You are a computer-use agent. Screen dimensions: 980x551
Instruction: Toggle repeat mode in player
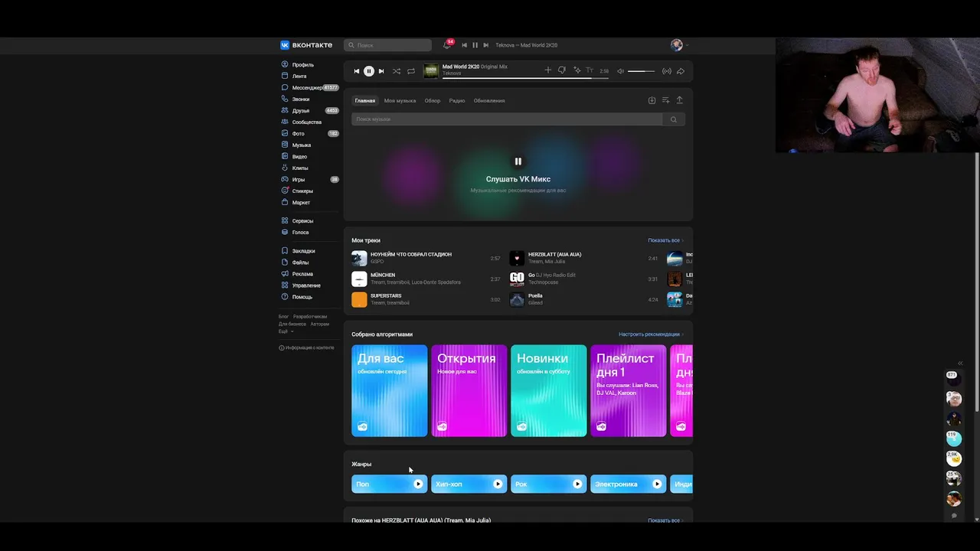(411, 71)
